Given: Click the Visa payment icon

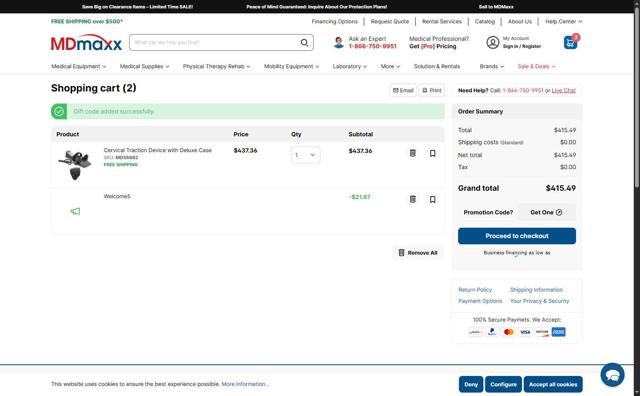Looking at the screenshot, I should (x=525, y=332).
